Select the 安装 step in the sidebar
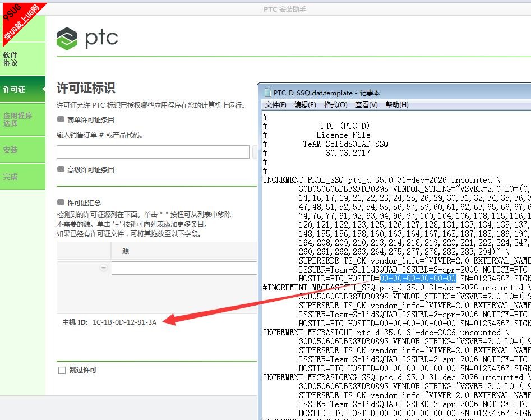Screen dimensions: 531x420 coord(22,150)
